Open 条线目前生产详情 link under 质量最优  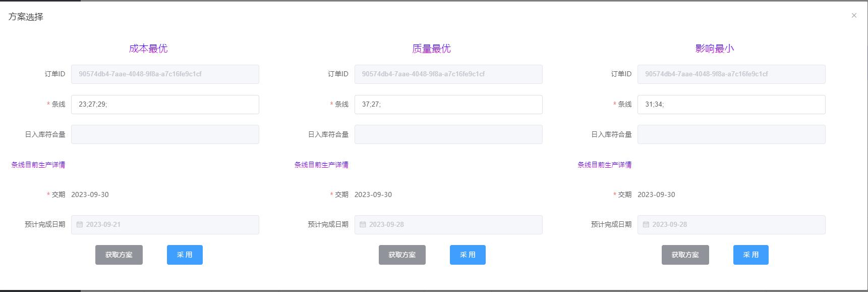[321, 165]
